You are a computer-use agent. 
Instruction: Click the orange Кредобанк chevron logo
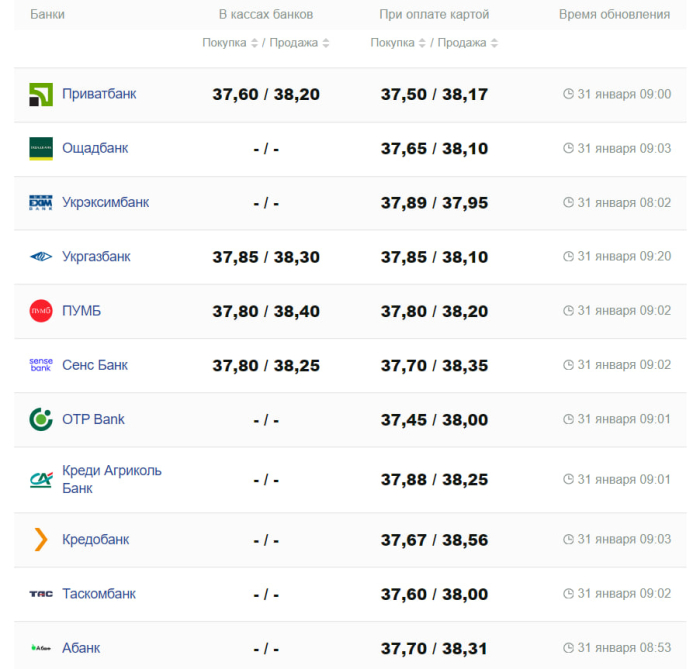(x=40, y=540)
